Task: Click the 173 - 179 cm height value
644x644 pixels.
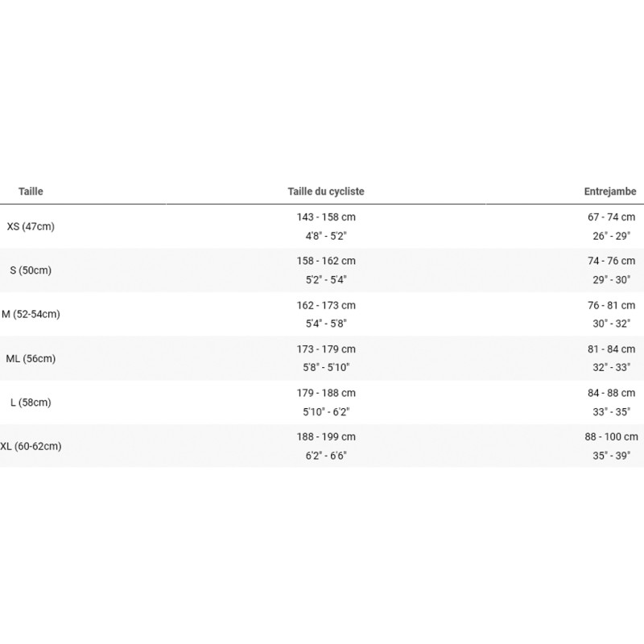Action: (x=326, y=349)
